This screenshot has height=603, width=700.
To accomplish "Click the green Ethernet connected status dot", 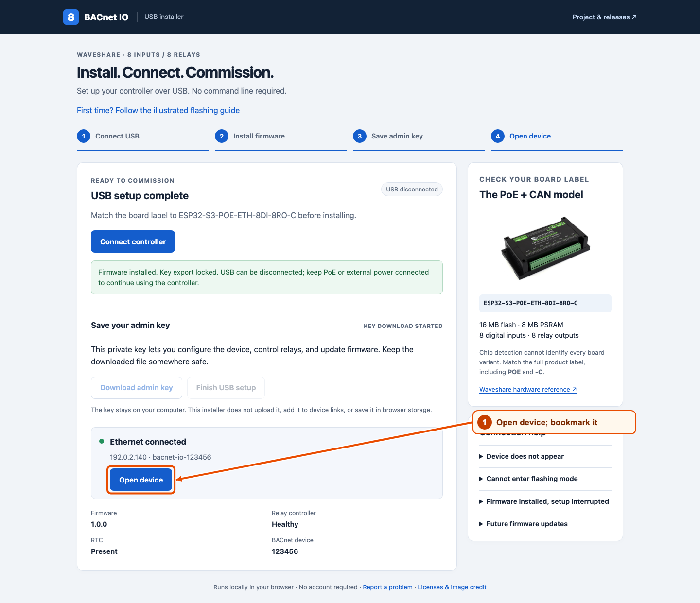I will point(102,441).
